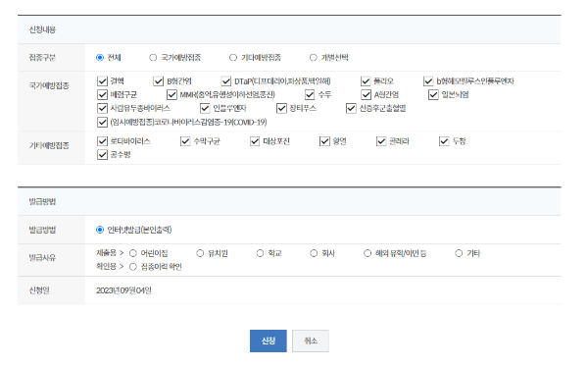
Task: Uncheck the COVID-19 임시예방접종 checkbox
Action: click(102, 122)
